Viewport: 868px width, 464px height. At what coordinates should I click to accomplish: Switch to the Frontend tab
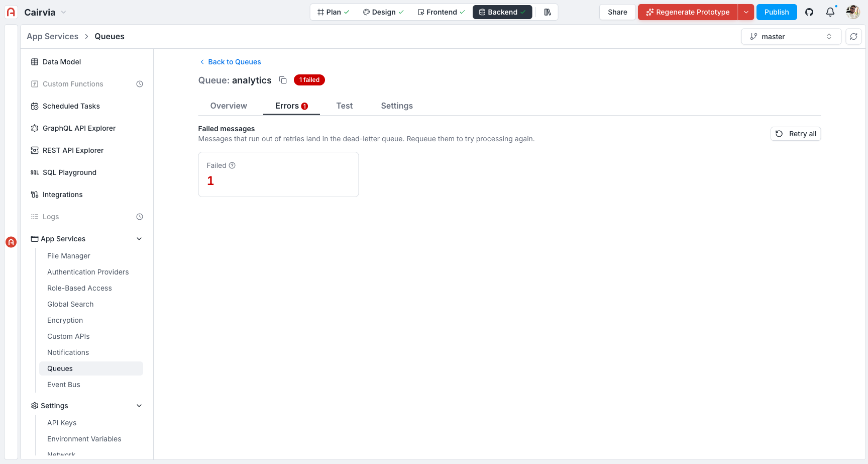click(x=441, y=12)
